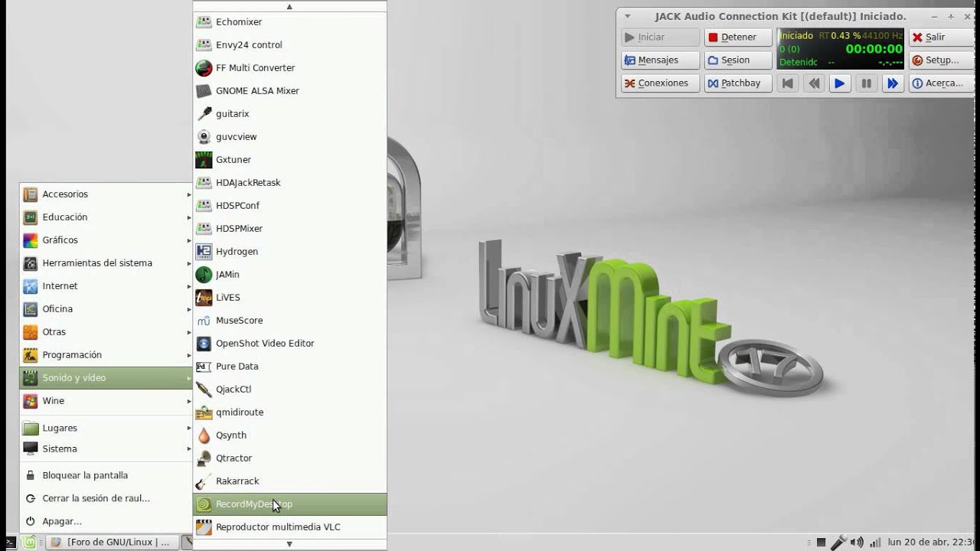Viewport: 980px width, 551px height.
Task: Open the Wine submenu
Action: pos(106,401)
